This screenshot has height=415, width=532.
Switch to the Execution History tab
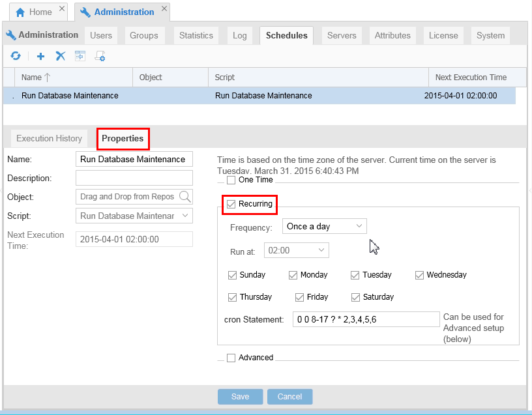[49, 138]
